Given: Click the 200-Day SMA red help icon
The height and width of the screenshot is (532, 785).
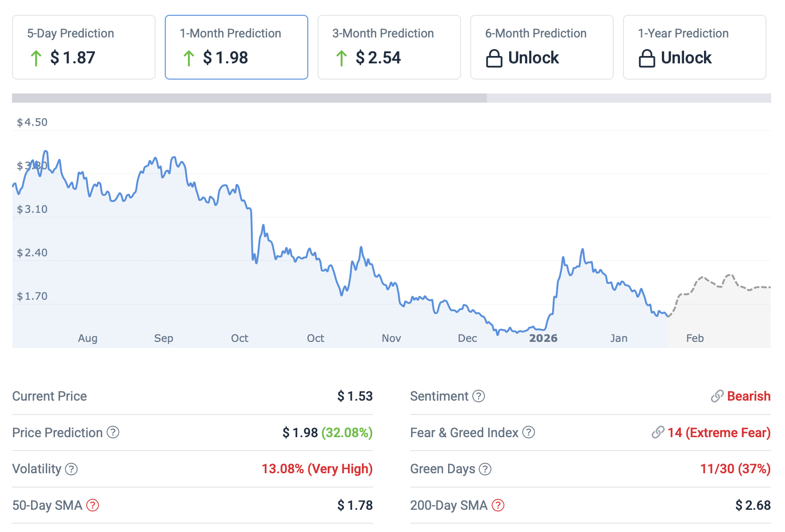Looking at the screenshot, I should click(x=498, y=505).
